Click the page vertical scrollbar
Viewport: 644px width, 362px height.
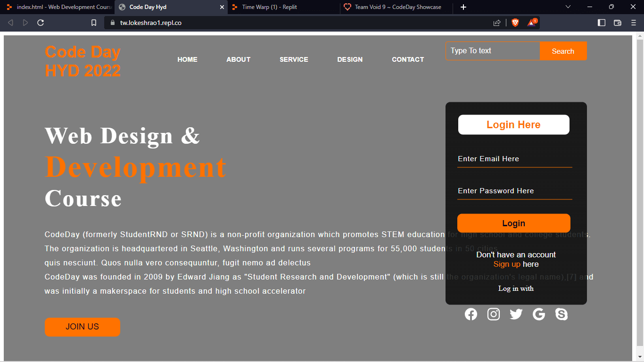[640, 189]
